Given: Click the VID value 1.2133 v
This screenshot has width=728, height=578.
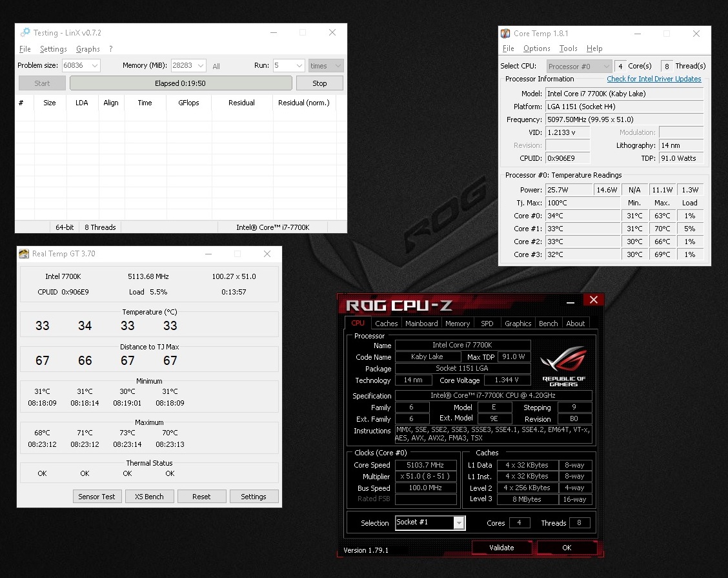Looking at the screenshot, I should click(x=567, y=132).
